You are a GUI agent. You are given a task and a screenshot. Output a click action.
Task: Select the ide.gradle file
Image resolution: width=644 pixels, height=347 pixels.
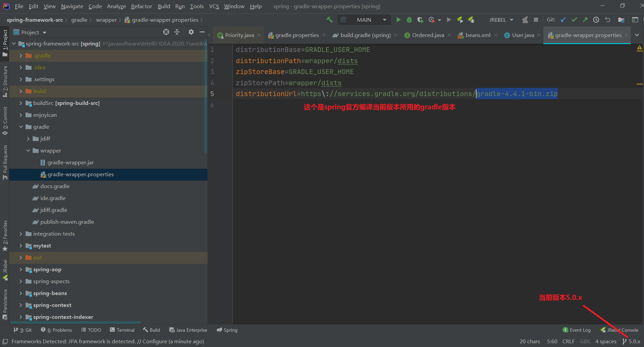click(x=53, y=198)
